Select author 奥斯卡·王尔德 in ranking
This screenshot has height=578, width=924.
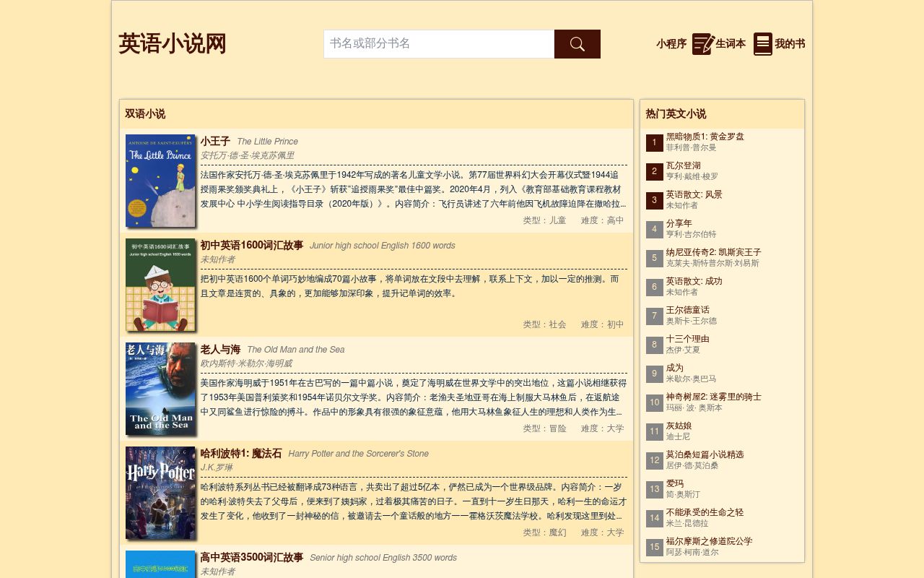[692, 321]
